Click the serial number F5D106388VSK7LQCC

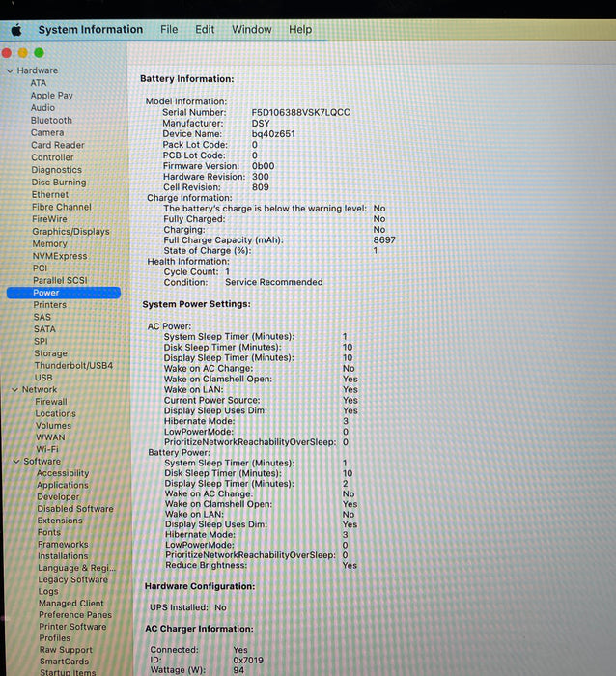301,113
